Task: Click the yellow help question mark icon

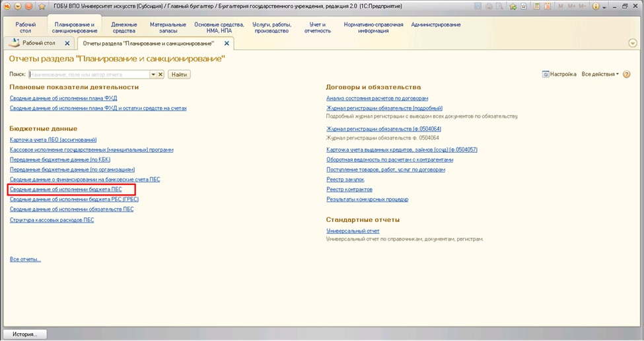Action: 626,75
